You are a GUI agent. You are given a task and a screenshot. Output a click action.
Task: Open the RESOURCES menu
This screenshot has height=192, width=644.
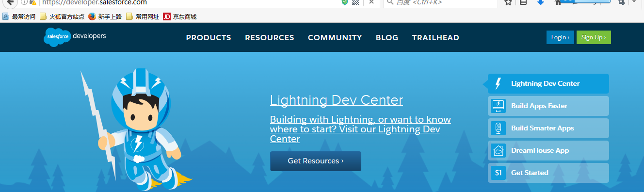click(270, 37)
